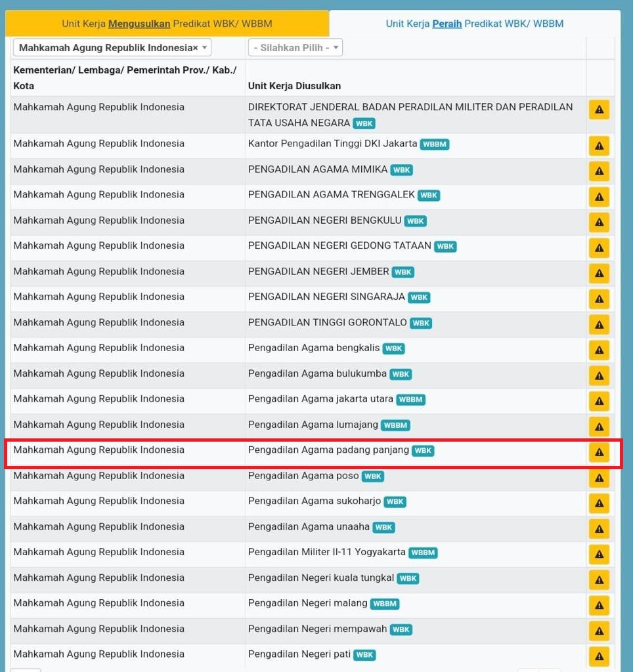633x672 pixels.
Task: Click warning icon for Pengadilan Negeri Bengkulu
Action: [x=599, y=222]
